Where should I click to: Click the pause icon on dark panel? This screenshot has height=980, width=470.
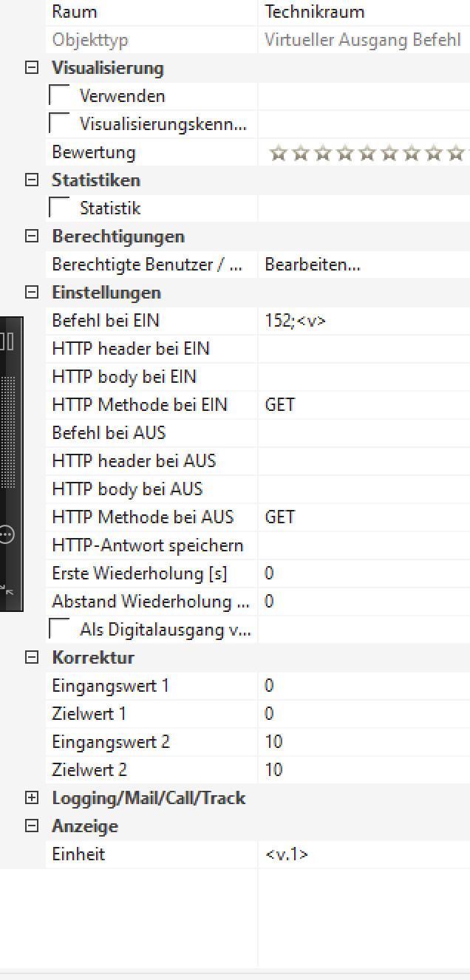coord(7,341)
